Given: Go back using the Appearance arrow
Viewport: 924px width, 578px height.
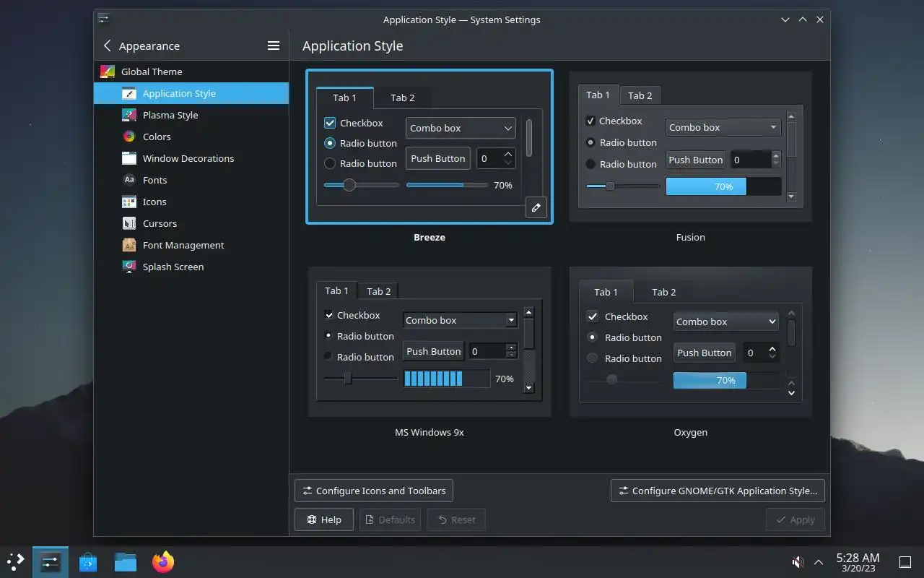Looking at the screenshot, I should tap(108, 46).
